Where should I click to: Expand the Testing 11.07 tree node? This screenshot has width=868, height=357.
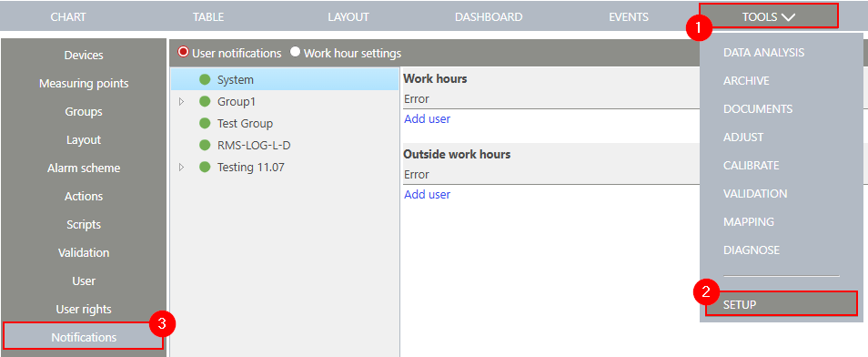pos(182,167)
